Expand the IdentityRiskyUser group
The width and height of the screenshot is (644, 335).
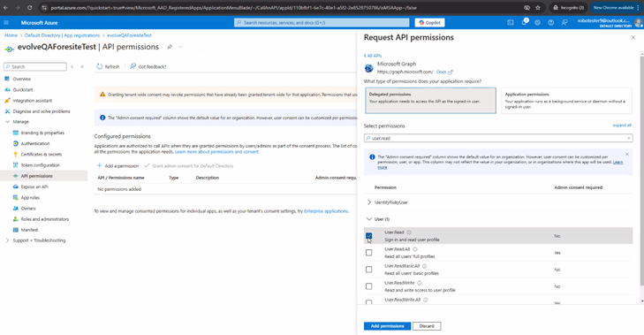click(369, 202)
